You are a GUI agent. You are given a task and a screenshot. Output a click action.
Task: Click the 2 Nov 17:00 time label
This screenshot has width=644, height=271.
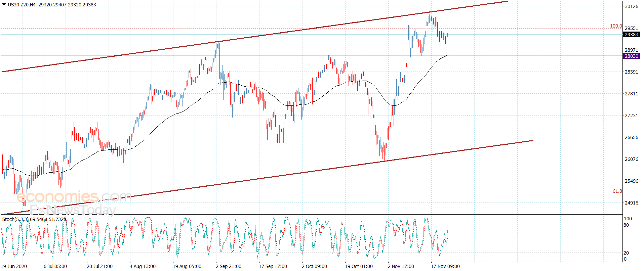[401, 266]
